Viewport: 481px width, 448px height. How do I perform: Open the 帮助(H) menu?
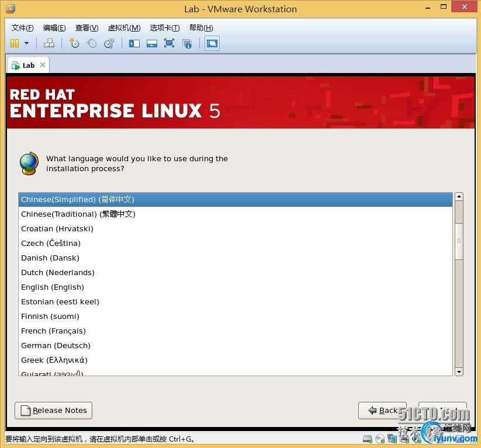tap(201, 28)
